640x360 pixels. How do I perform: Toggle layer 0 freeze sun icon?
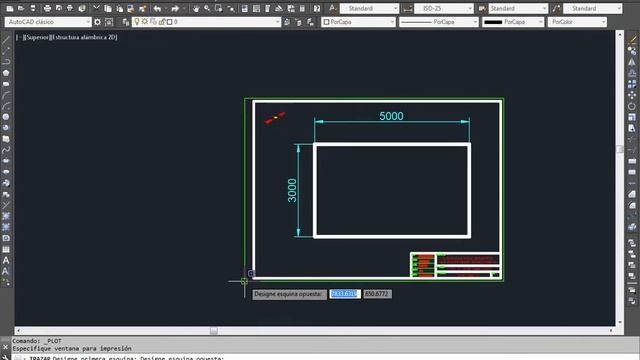pos(144,22)
